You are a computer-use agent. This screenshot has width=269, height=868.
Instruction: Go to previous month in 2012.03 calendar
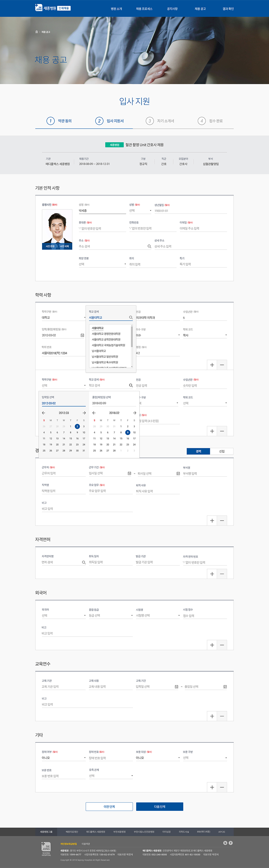(x=43, y=413)
